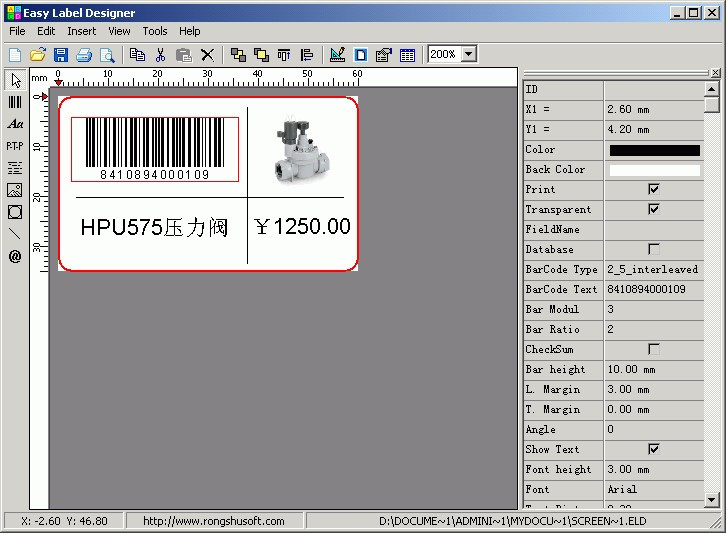Select the @ symbol tool
This screenshot has height=533, width=726.
15,256
